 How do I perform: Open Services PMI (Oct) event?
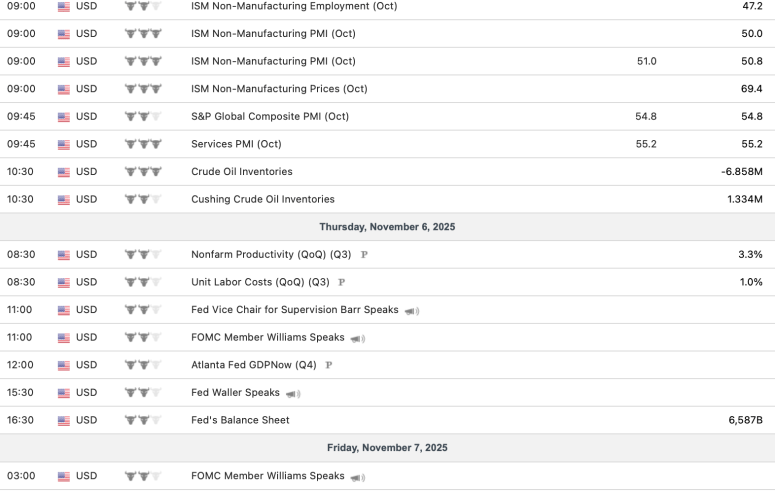[236, 144]
